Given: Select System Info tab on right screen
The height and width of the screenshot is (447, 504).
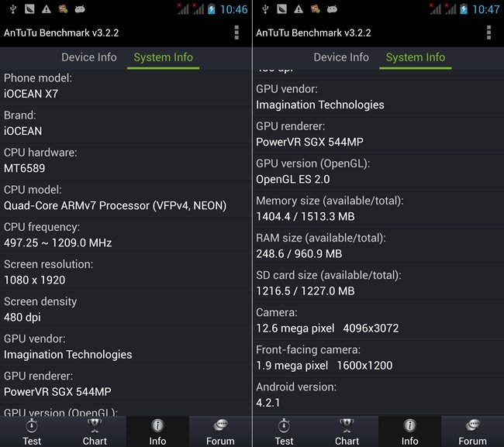Looking at the screenshot, I should click(x=415, y=57).
